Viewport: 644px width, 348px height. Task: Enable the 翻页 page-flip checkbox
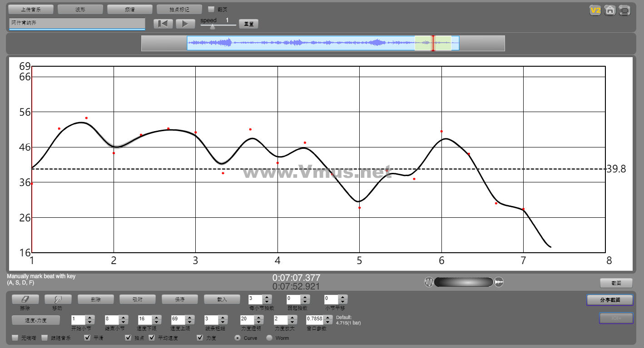pos(211,9)
